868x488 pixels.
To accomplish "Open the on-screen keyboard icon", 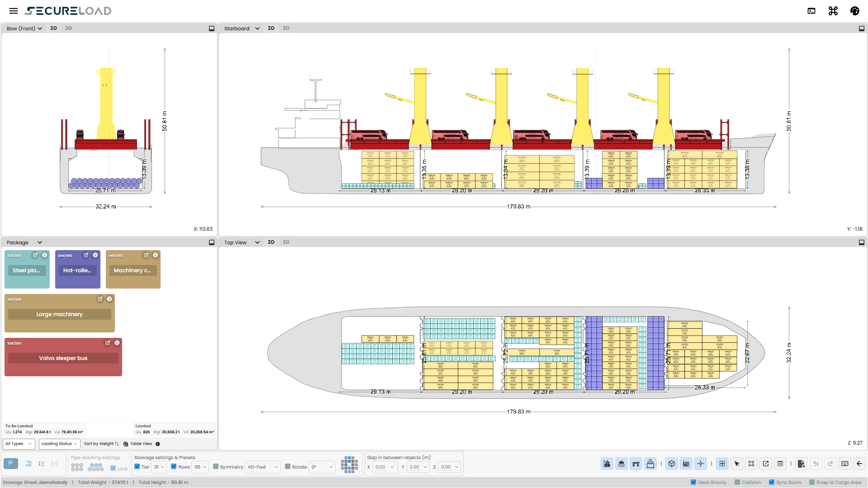I will [x=845, y=464].
